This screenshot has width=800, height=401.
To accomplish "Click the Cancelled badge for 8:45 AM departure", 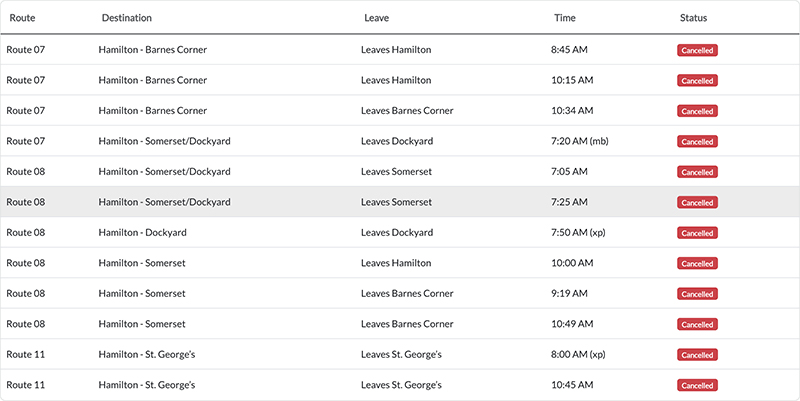I will pyautogui.click(x=697, y=50).
